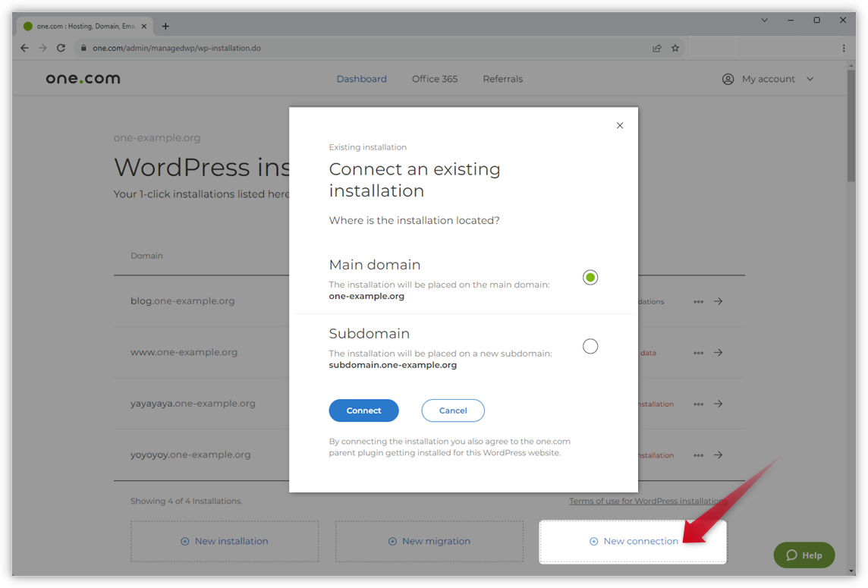
Task: Click the one.com logo
Action: click(82, 78)
